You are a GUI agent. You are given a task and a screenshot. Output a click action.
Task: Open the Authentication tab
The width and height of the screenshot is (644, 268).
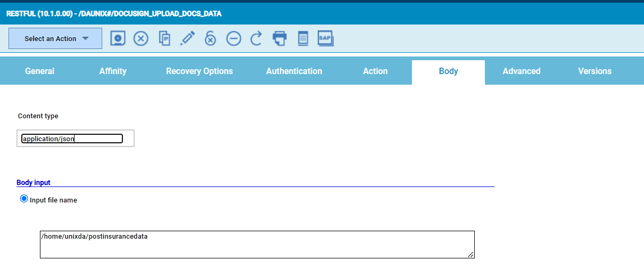294,71
